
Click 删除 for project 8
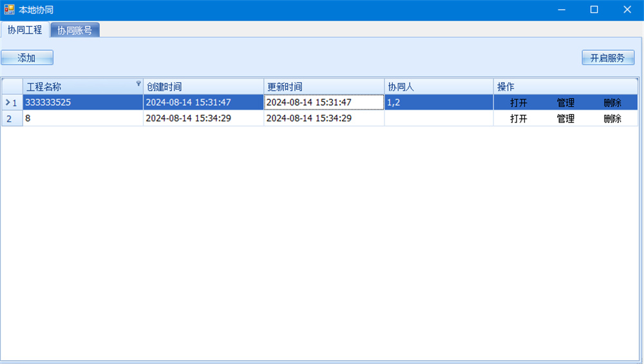(612, 119)
